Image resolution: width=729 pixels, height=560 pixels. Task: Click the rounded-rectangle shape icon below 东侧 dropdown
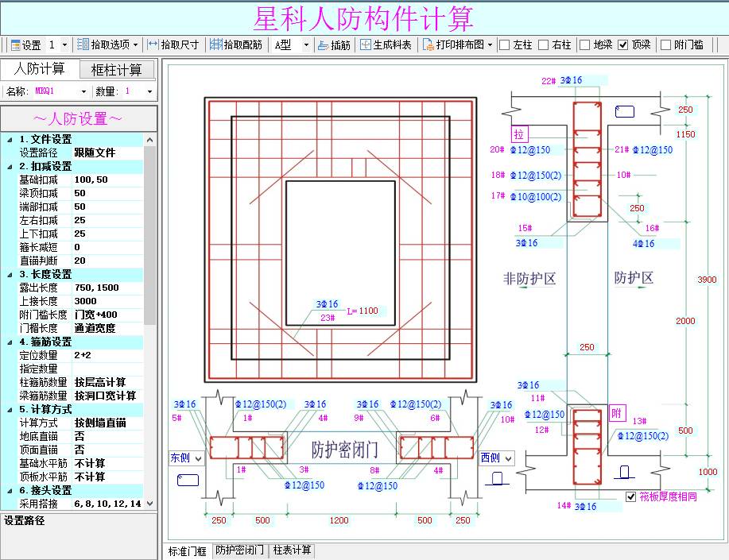(188, 480)
